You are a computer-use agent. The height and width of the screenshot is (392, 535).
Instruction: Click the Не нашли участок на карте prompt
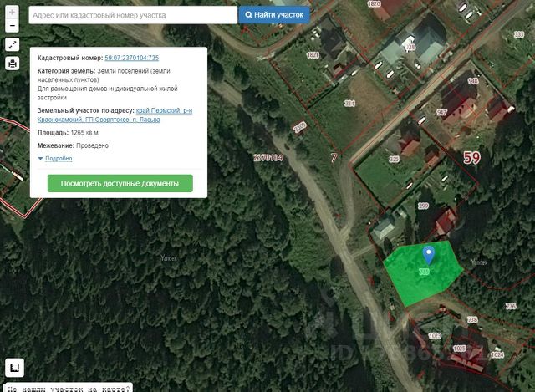point(69,388)
